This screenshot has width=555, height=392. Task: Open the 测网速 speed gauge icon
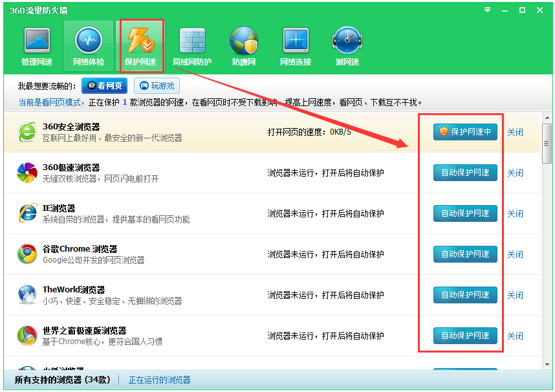[x=347, y=47]
